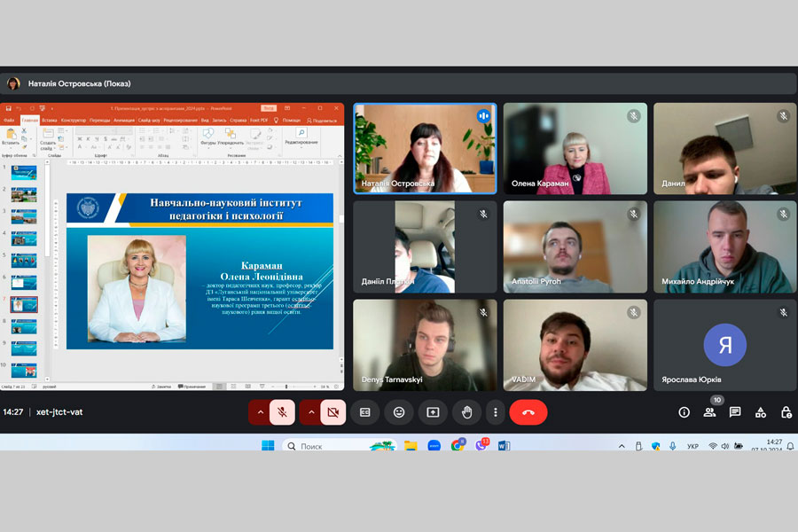The width and height of the screenshot is (798, 532).
Task: Open the Wi-Fi network tray icon
Action: (x=713, y=446)
